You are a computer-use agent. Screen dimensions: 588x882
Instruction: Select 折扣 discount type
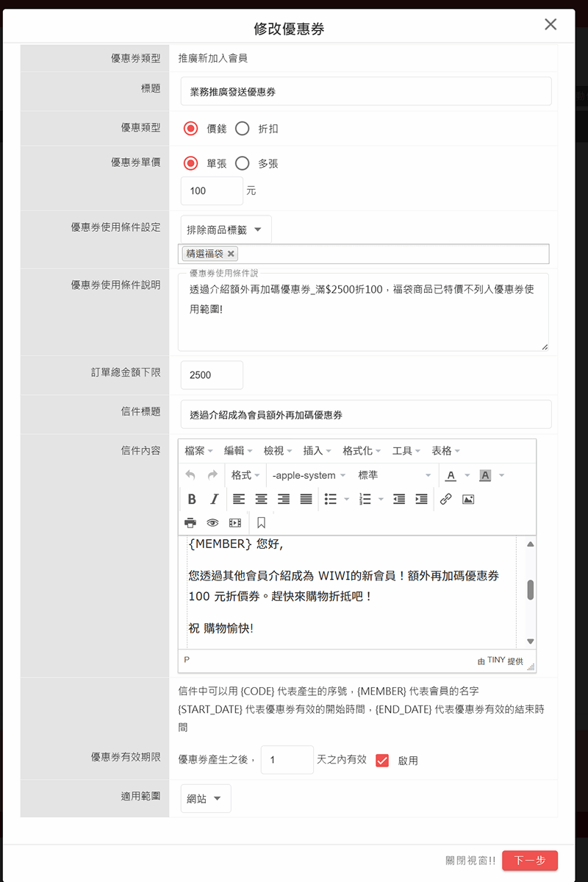pyautogui.click(x=243, y=129)
